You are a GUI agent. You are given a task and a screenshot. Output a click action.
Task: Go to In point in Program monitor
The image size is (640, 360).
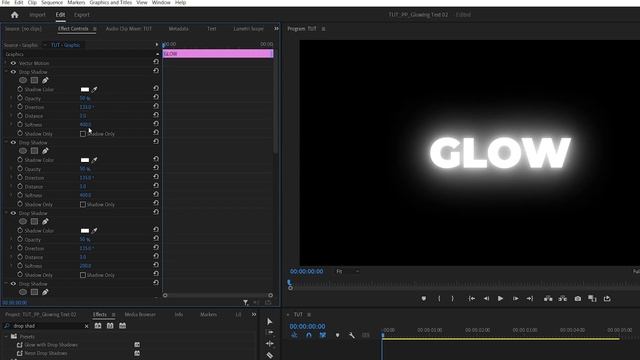point(471,299)
